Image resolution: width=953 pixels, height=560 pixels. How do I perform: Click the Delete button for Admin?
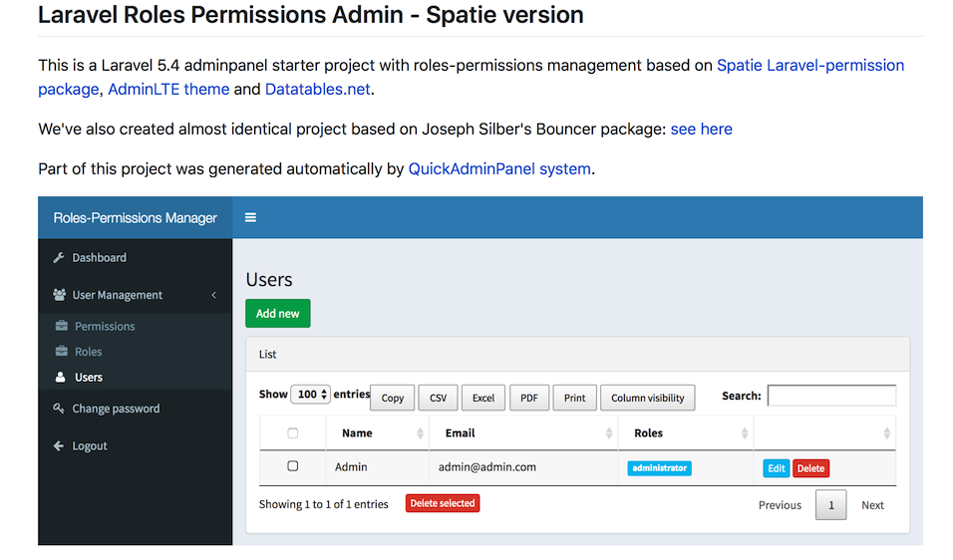[810, 468]
